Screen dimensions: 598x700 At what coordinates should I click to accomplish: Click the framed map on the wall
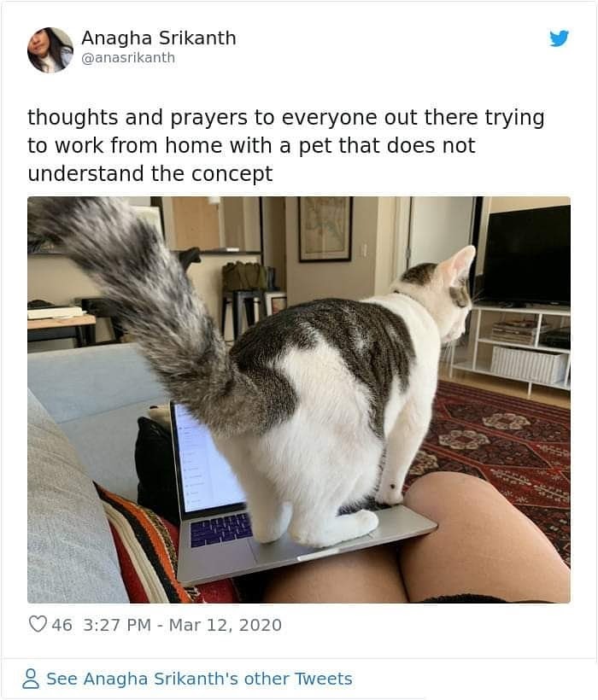click(x=325, y=229)
